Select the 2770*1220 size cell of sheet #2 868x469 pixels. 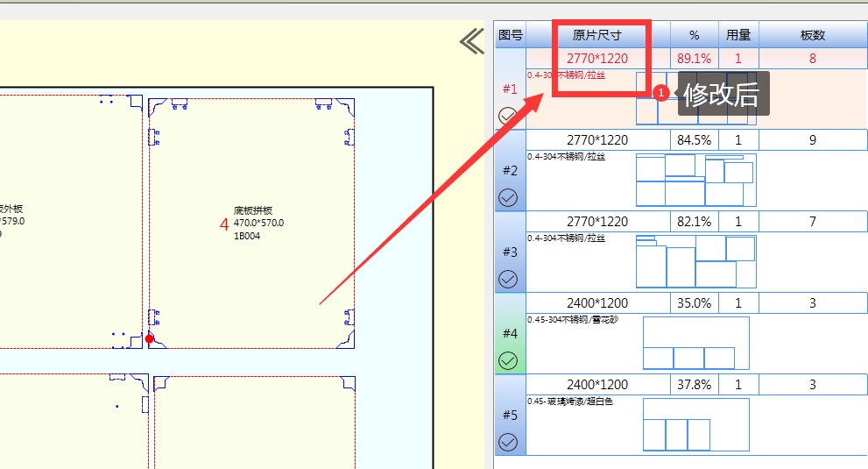point(598,139)
